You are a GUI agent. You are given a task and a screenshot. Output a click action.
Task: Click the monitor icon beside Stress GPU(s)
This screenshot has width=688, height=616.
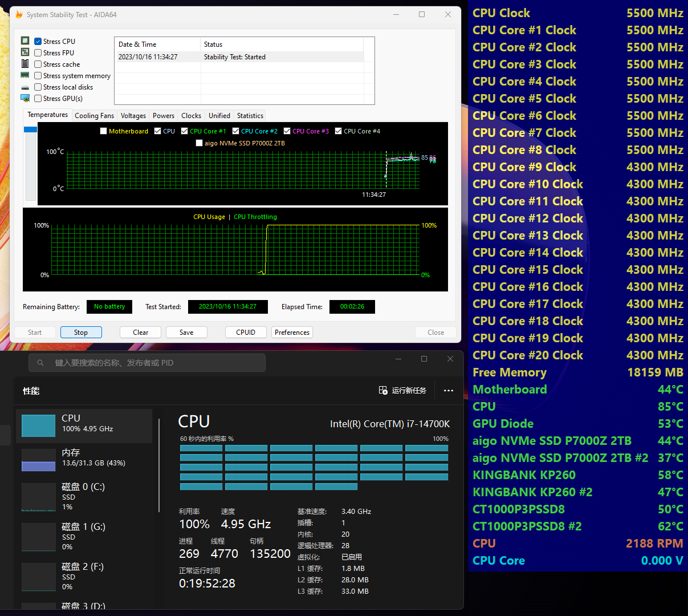tap(25, 98)
